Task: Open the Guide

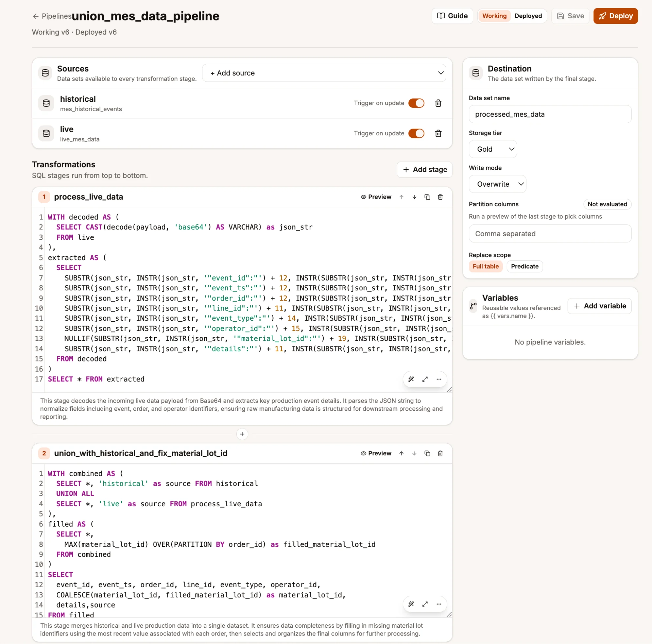Action: [x=452, y=16]
